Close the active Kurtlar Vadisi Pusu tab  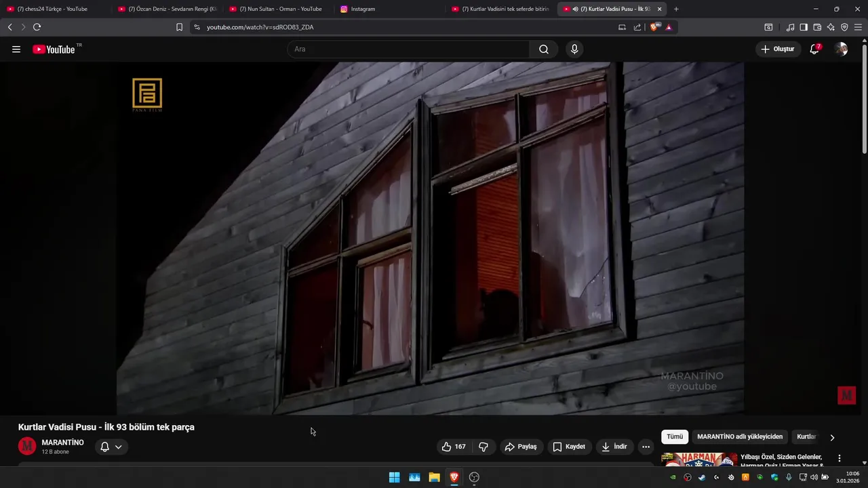pos(659,9)
